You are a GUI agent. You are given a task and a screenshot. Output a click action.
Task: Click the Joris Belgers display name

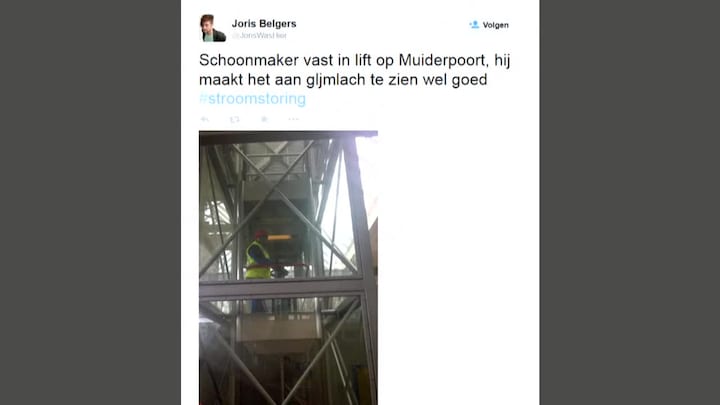[264, 23]
